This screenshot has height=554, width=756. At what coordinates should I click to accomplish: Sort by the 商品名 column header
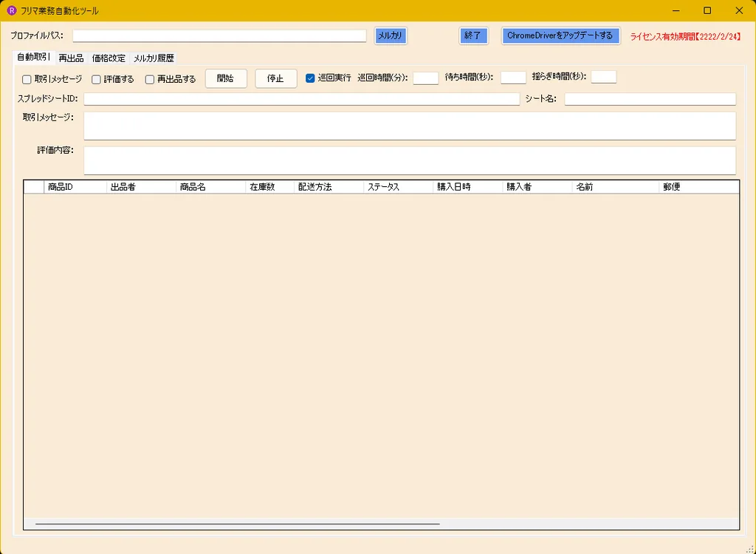(210, 187)
